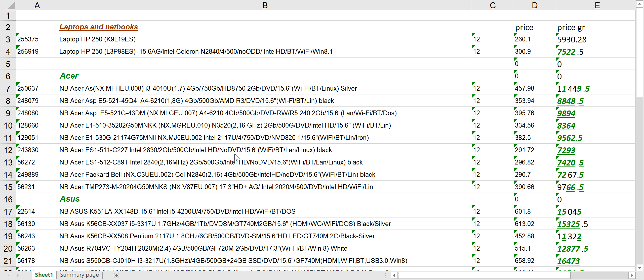This screenshot has width=644, height=280.
Task: Click the horizontal scrollbar left arrow
Action: 394,275
